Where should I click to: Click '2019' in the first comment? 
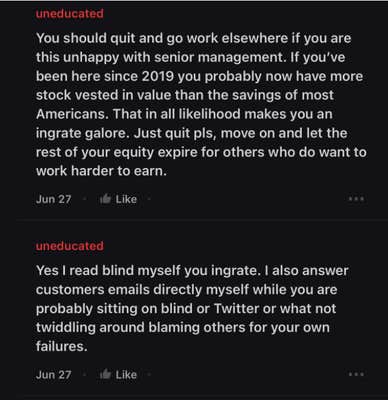point(157,76)
